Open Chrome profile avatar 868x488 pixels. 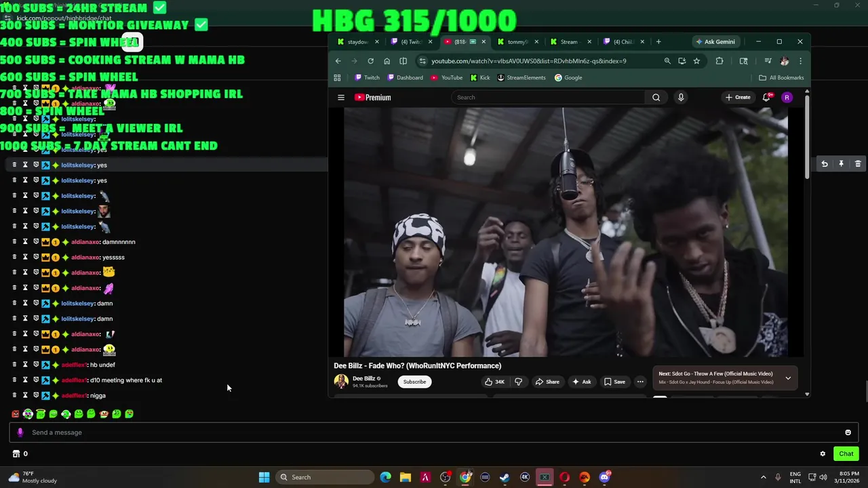(785, 61)
